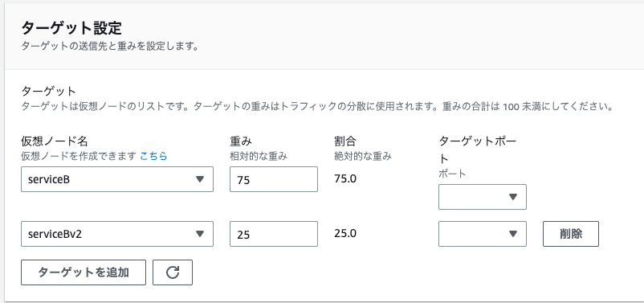Image resolution: width=644 pixels, height=303 pixels.
Task: Click the ターゲットを追加 button
Action: [x=84, y=272]
